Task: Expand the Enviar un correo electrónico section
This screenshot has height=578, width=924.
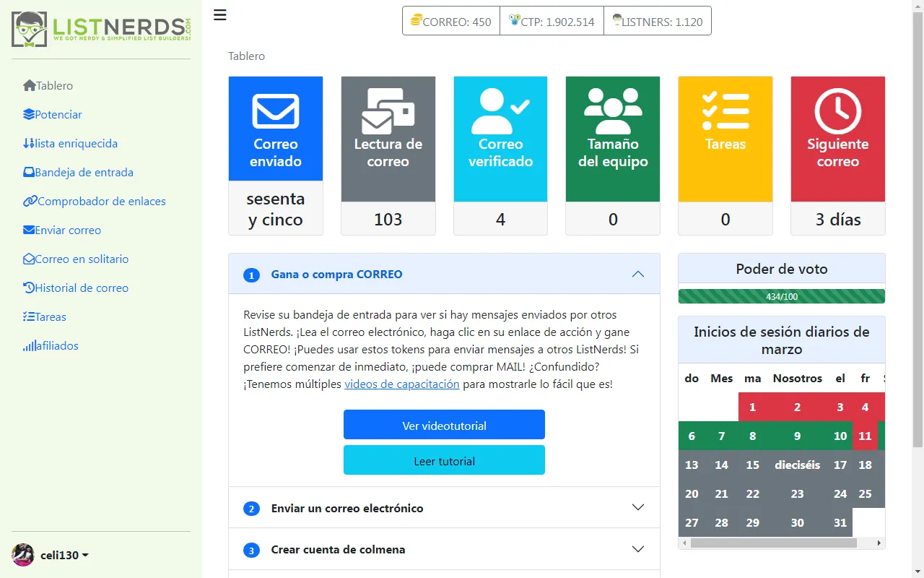Action: [x=444, y=508]
